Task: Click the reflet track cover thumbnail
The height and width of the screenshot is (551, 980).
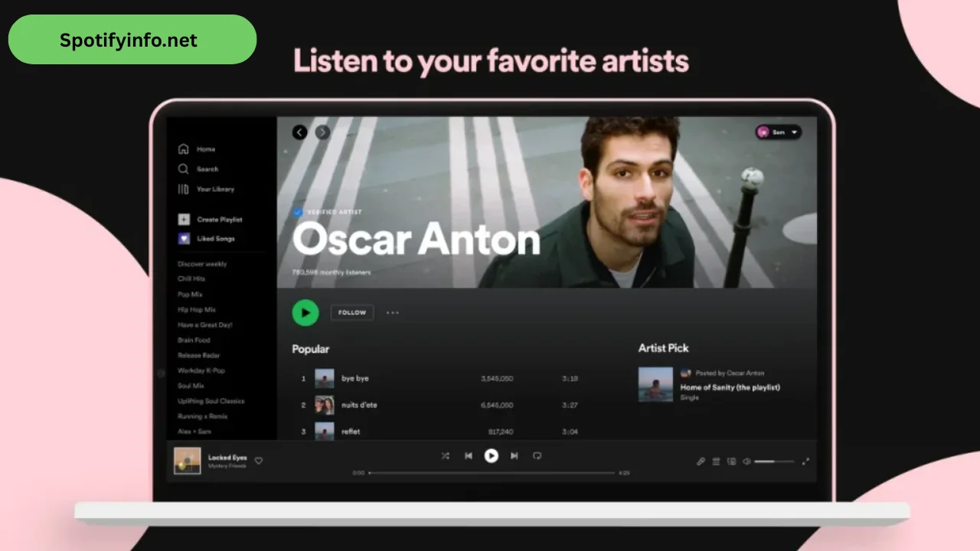Action: [x=325, y=431]
